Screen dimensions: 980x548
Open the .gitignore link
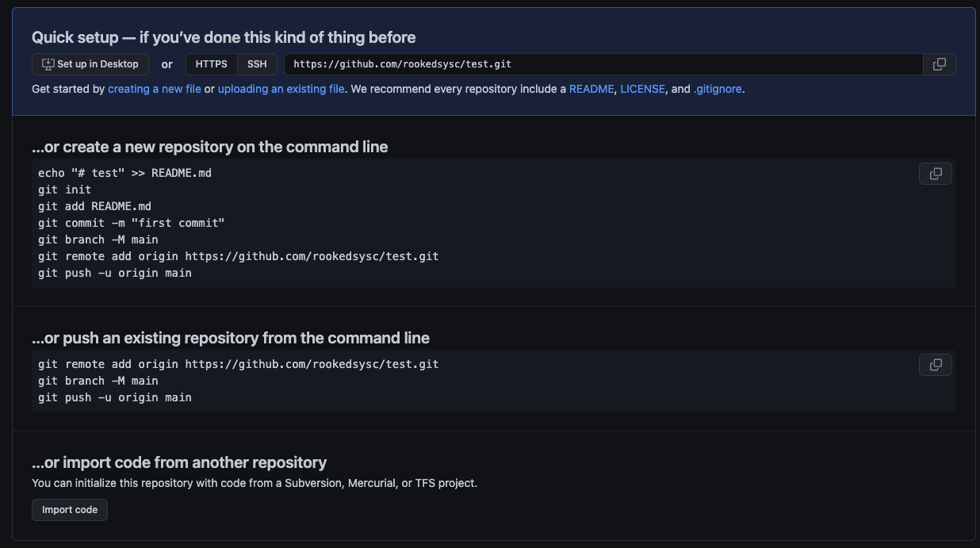point(718,89)
